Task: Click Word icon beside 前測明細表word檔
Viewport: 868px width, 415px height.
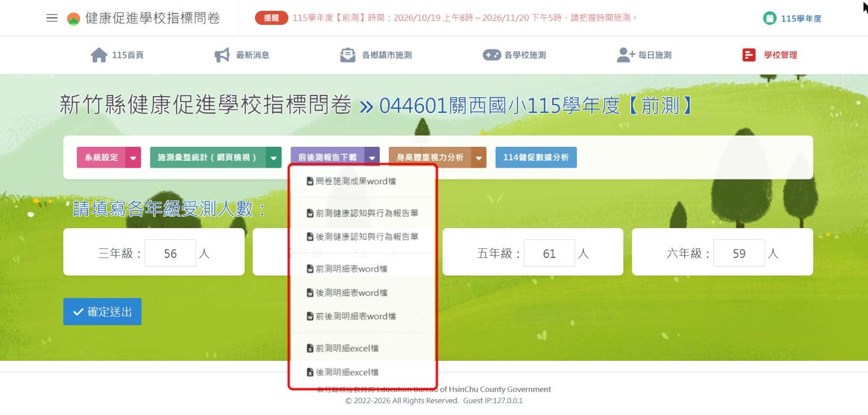Action: pos(310,269)
